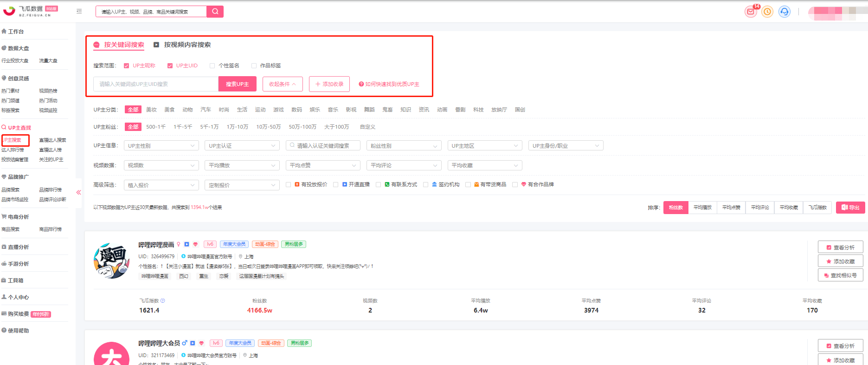Check the 签约机构 filter checkbox
The image size is (868, 365).
point(425,184)
